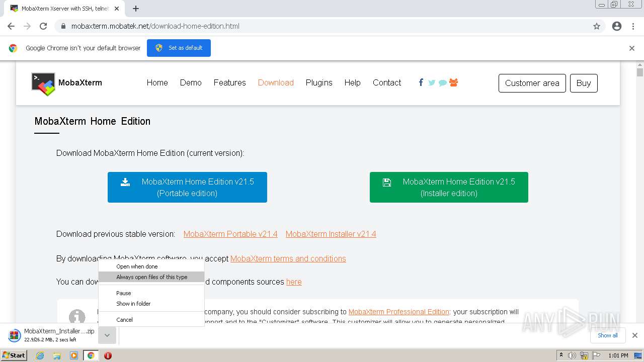Open MobaXterm terms and conditions link
Viewport: 644px width, 362px height.
click(x=288, y=258)
